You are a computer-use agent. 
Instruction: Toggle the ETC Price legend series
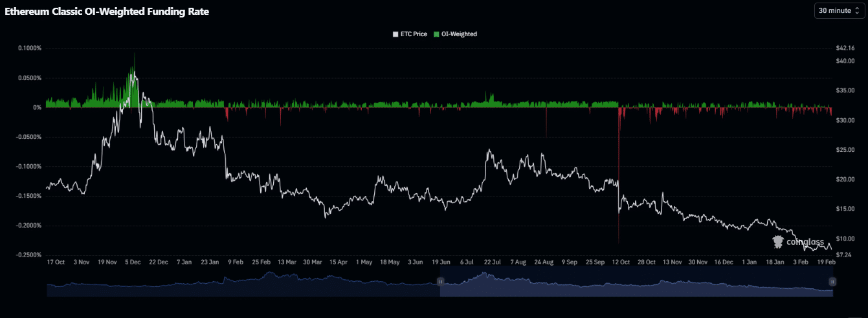tap(410, 34)
